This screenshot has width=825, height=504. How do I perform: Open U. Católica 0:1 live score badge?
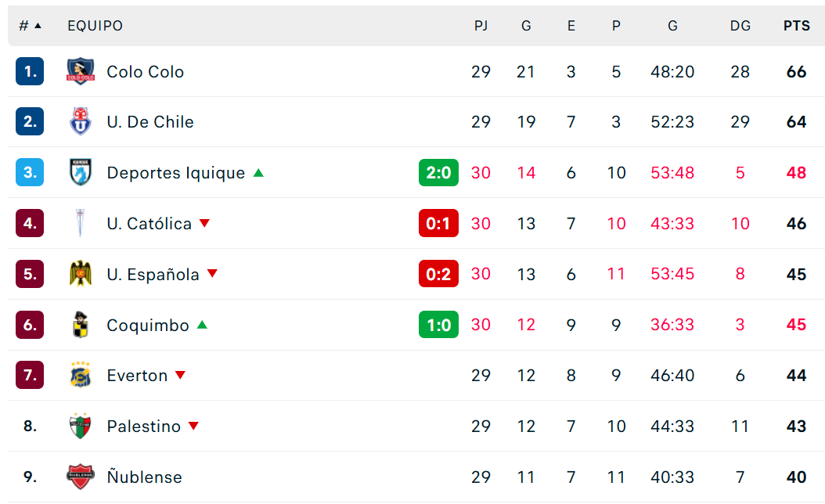pyautogui.click(x=438, y=223)
